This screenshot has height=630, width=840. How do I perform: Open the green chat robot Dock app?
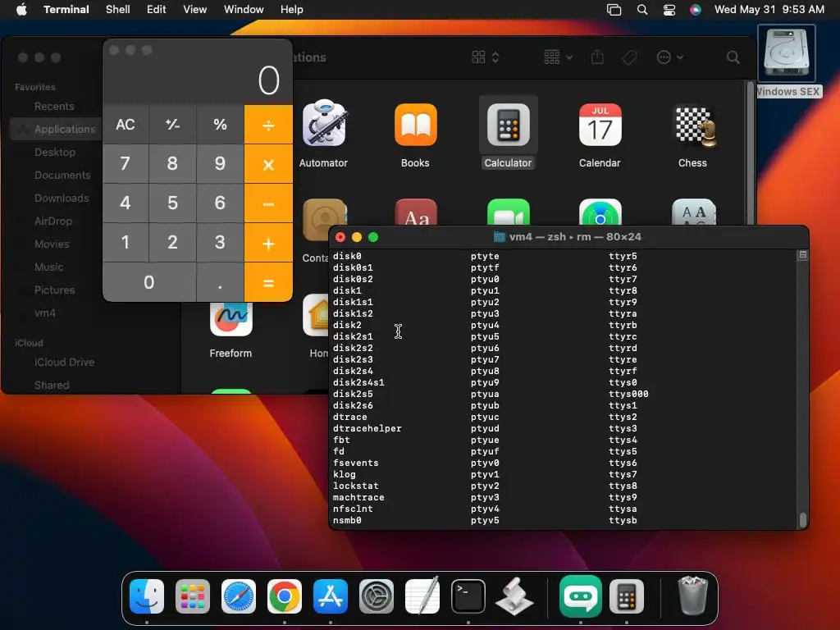pos(581,596)
